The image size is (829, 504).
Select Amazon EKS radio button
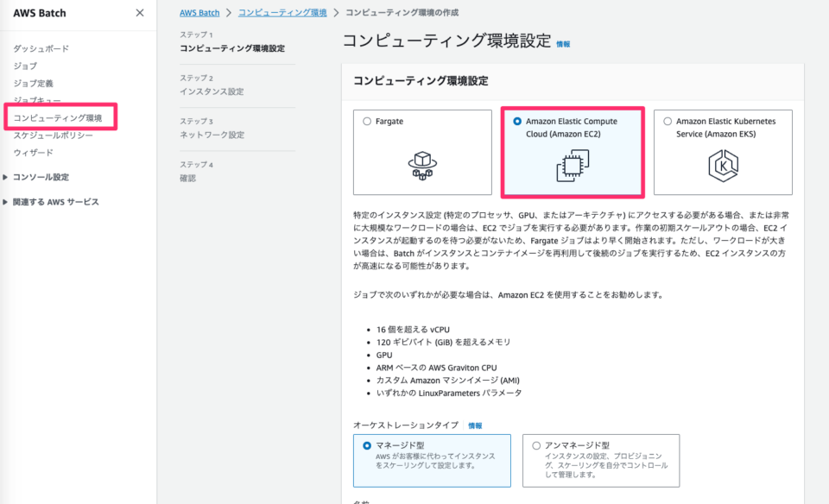668,122
